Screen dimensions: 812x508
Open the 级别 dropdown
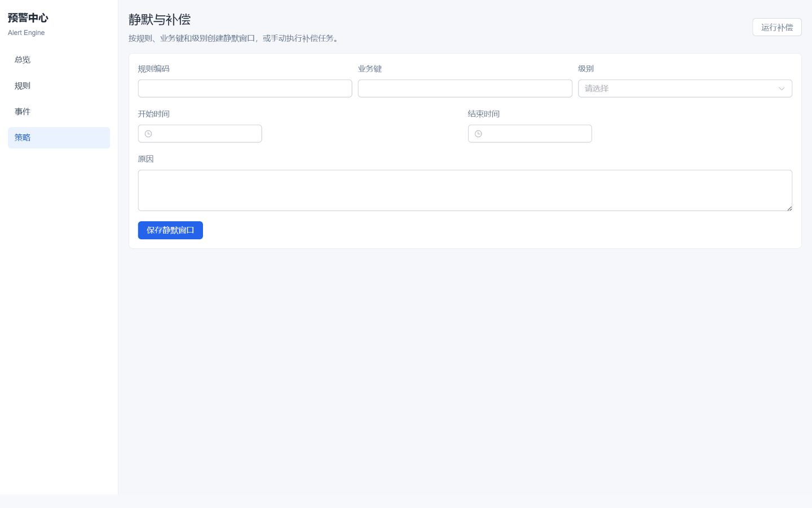[x=685, y=89]
